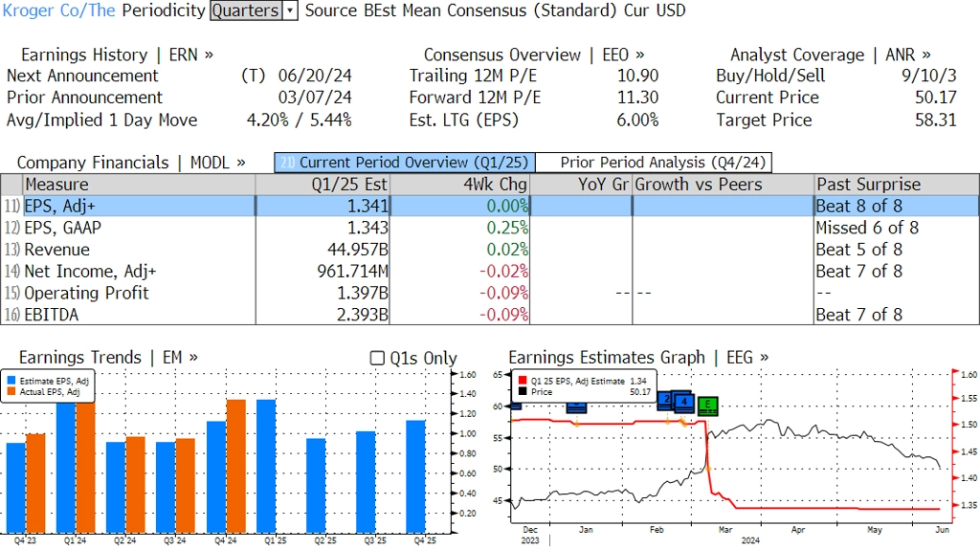Viewport: 980px width, 549px height.
Task: Click the Q1'25 estimate bar in Earnings Trends
Action: pyautogui.click(x=266, y=466)
